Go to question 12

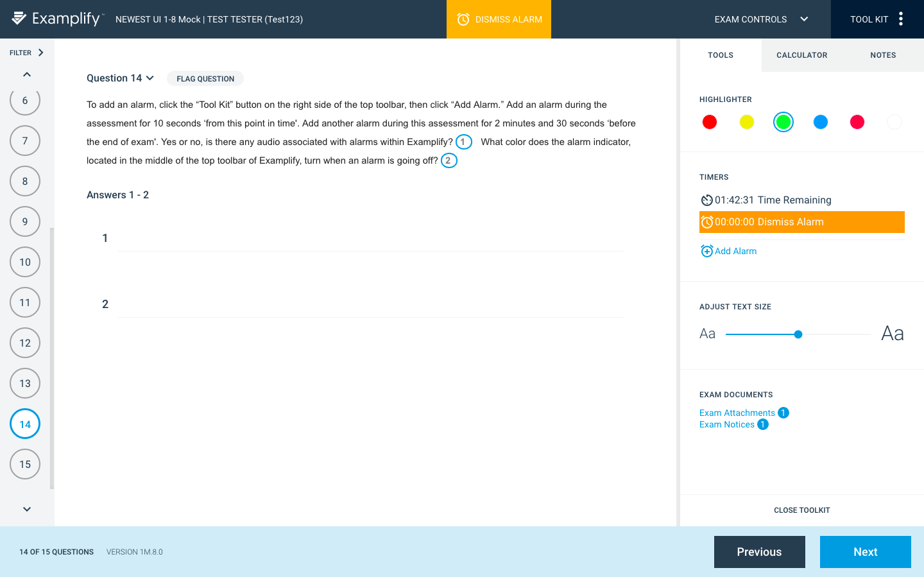tap(25, 343)
